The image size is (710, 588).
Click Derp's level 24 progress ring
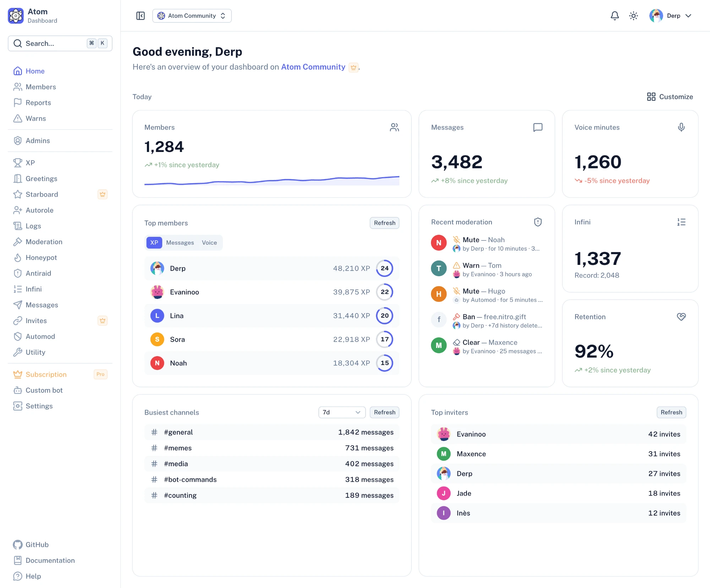tap(385, 268)
